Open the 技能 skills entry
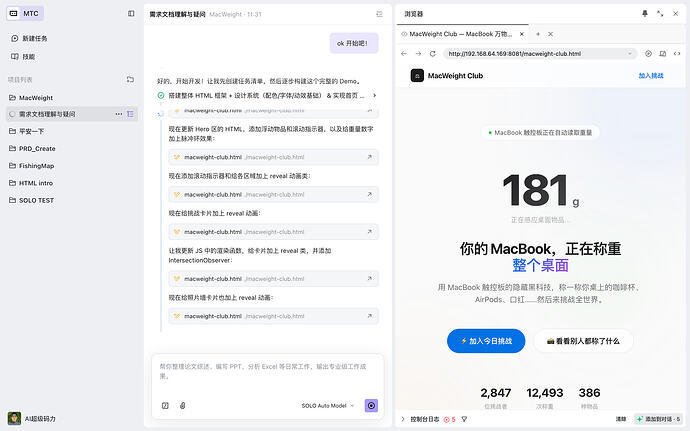The width and height of the screenshot is (690, 431). (x=23, y=56)
